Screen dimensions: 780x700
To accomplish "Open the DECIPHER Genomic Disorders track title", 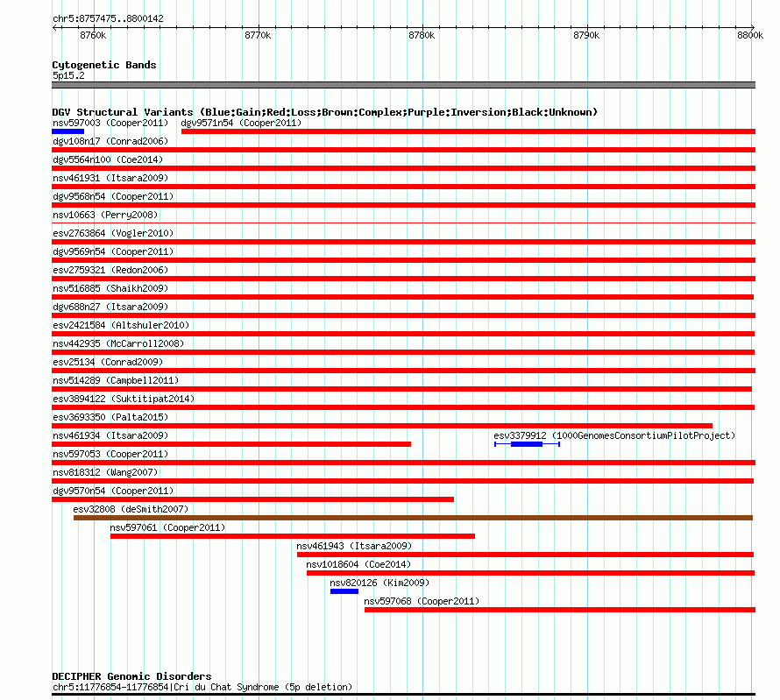I will point(131,676).
